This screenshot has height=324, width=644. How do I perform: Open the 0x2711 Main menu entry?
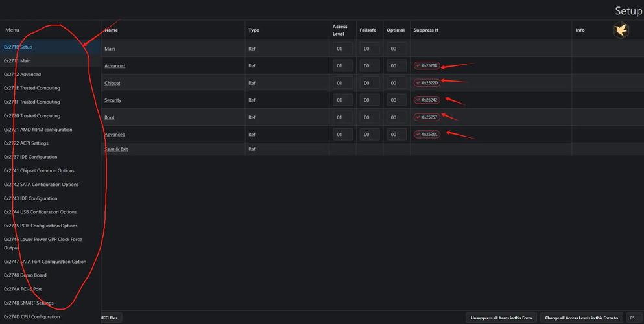(x=18, y=61)
